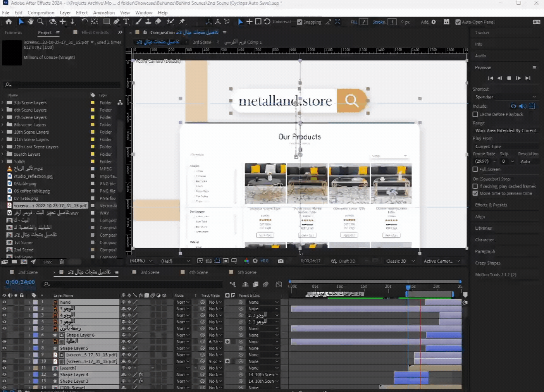This screenshot has height=392, width=544.
Task: Click the snapshot camera icon in viewer
Action: (x=281, y=261)
